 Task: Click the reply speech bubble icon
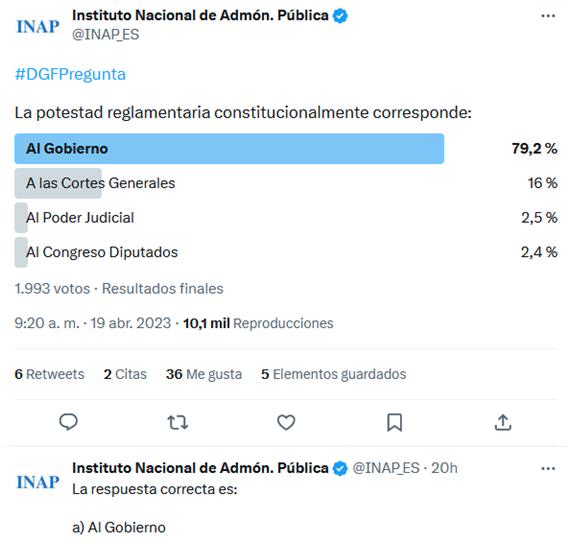68,422
